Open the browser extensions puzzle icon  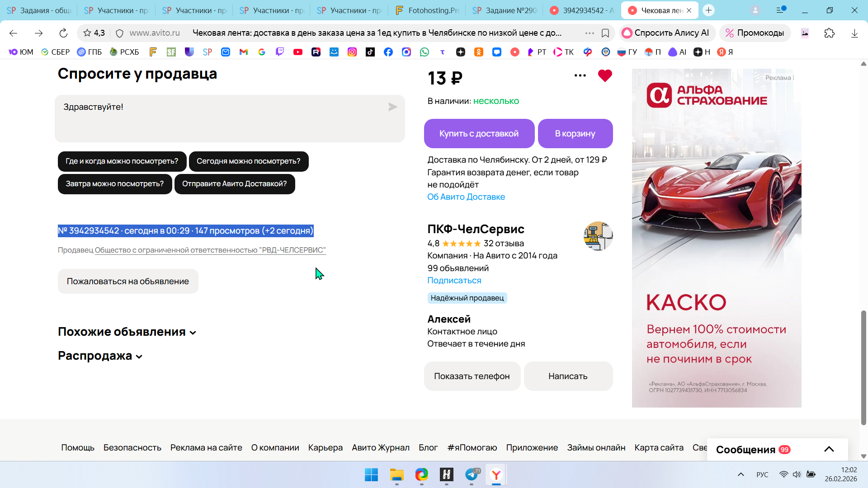click(x=830, y=33)
